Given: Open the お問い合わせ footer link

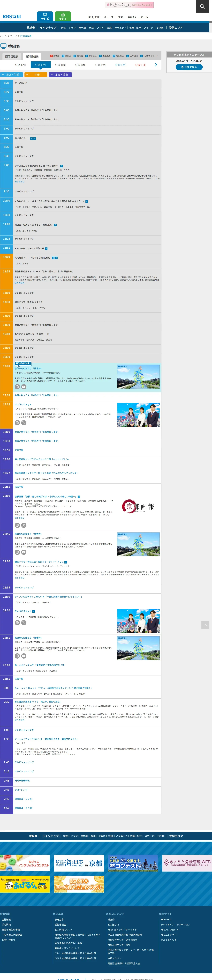Looking at the screenshot, I should click(x=8, y=940).
